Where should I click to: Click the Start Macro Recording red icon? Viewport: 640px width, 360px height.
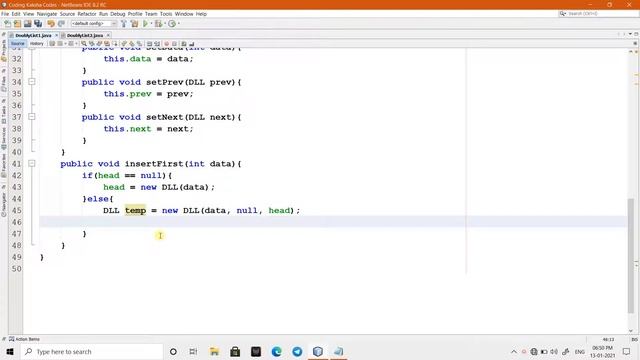[x=167, y=44]
